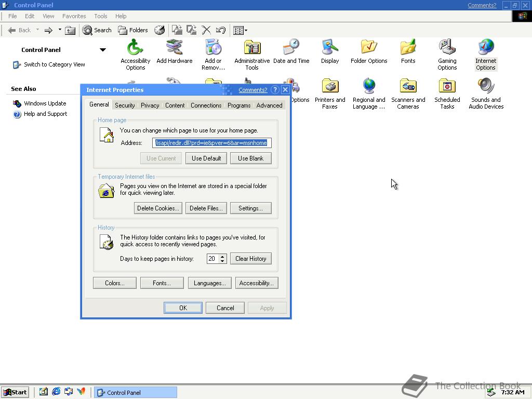Click the Cancel button
The height and width of the screenshot is (399, 532).
(225, 308)
